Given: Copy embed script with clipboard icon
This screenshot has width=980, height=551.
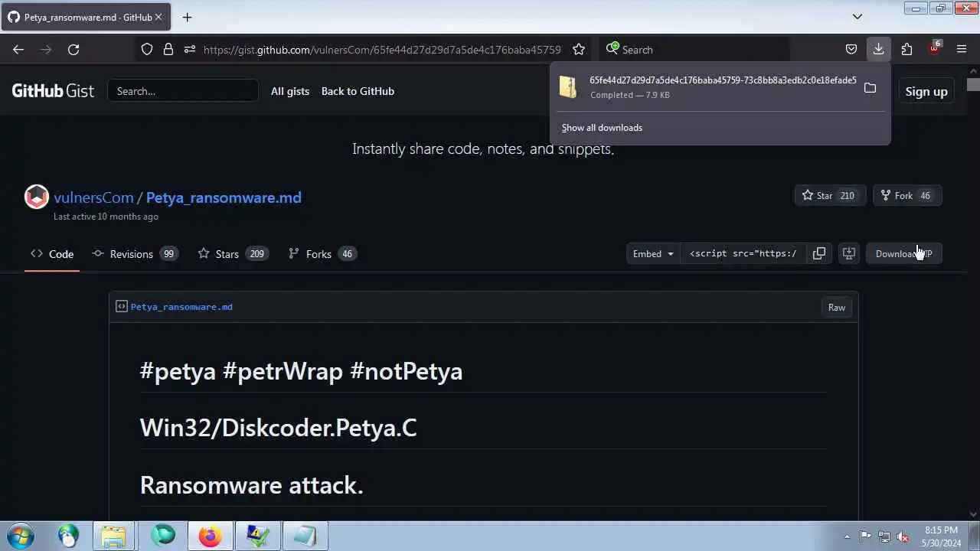Looking at the screenshot, I should pos(818,253).
